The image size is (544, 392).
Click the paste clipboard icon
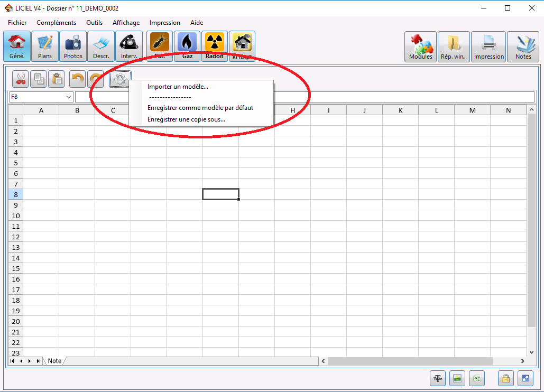tap(57, 79)
